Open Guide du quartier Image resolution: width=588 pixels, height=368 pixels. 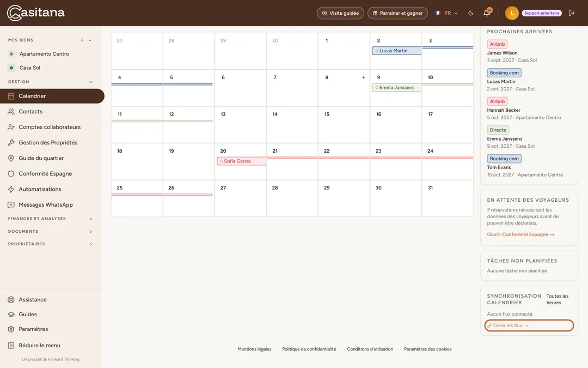[51, 158]
